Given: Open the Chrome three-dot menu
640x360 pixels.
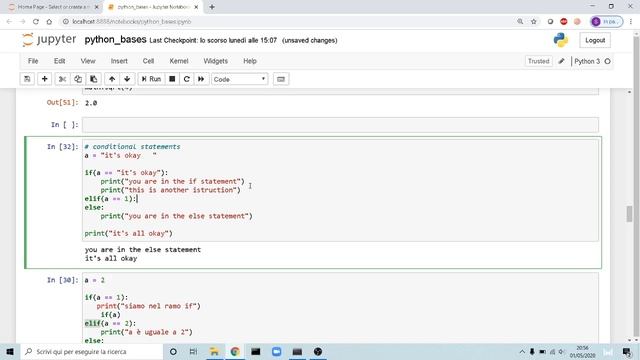Looking at the screenshot, I should 631,21.
